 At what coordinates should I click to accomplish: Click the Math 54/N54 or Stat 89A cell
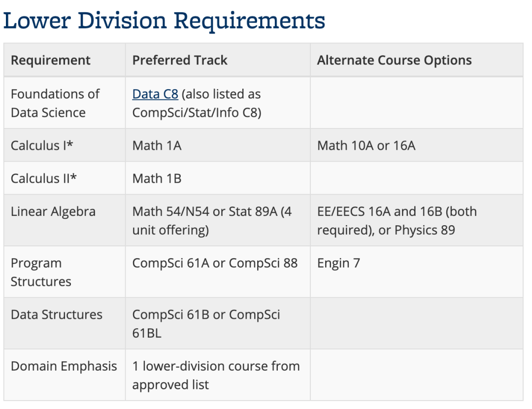click(x=212, y=221)
